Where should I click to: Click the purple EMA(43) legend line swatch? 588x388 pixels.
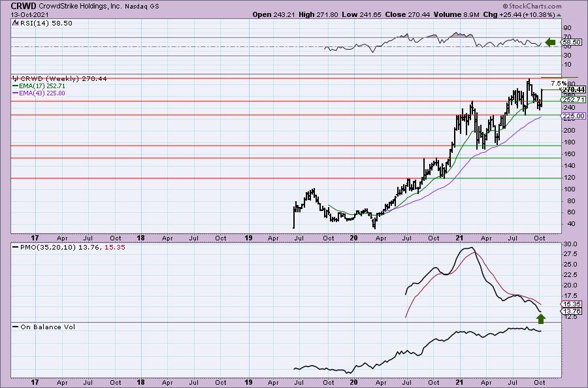[x=16, y=93]
